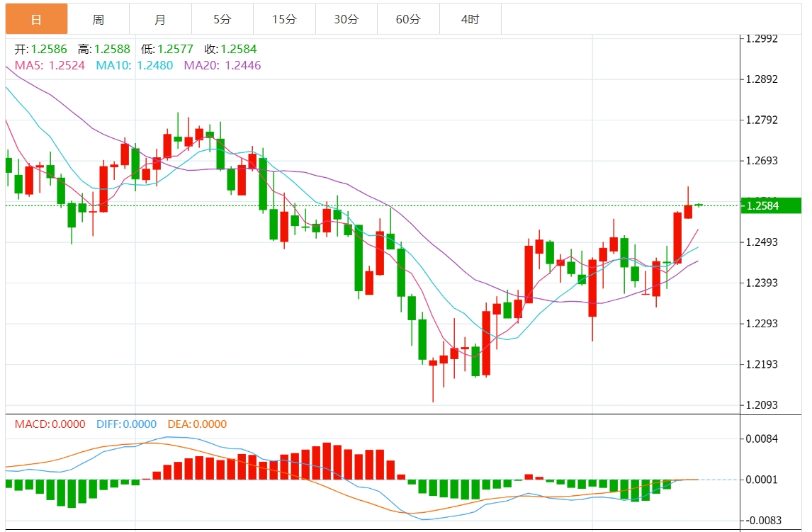Select the 30分 timeframe tab

click(x=346, y=19)
